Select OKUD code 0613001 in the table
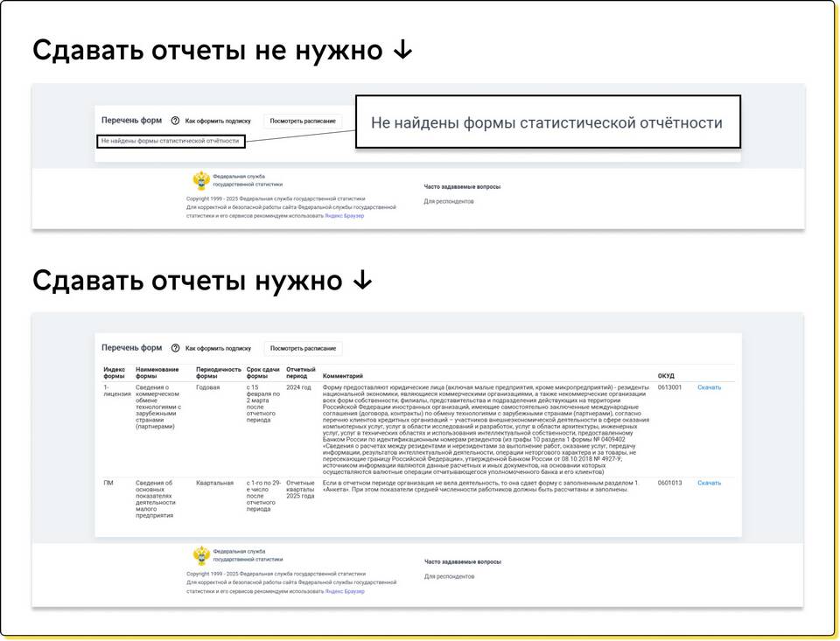Screen dimensions: 840x641 pyautogui.click(x=669, y=387)
